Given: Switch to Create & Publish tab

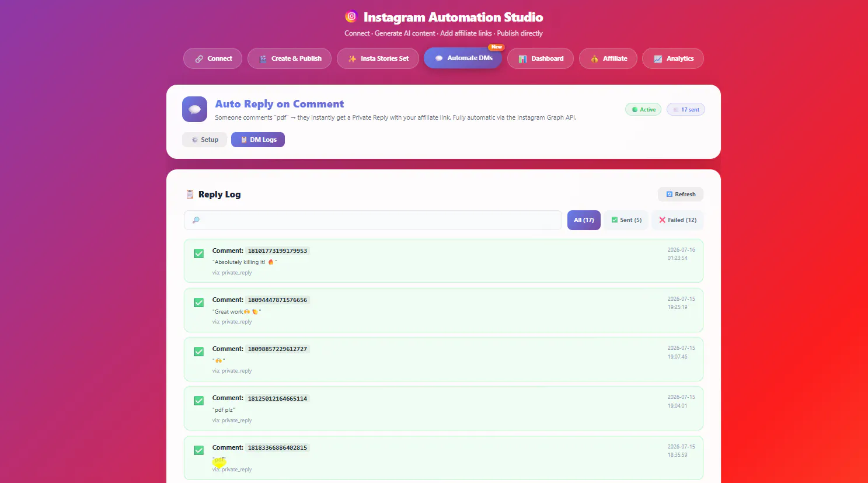Looking at the screenshot, I should (x=290, y=58).
